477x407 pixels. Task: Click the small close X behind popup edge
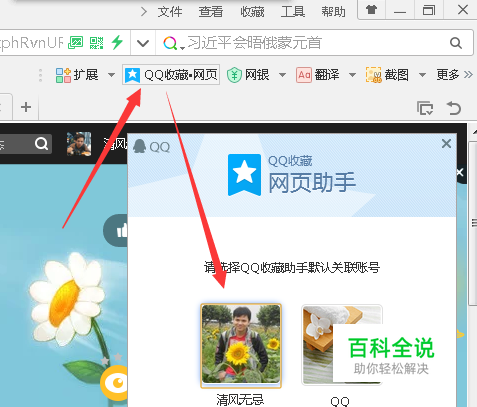[x=460, y=172]
